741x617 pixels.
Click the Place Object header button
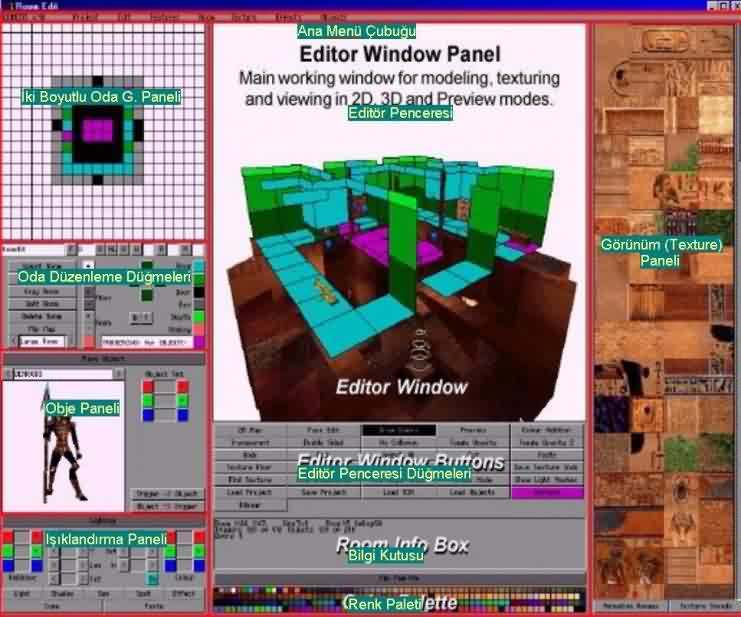click(x=103, y=359)
